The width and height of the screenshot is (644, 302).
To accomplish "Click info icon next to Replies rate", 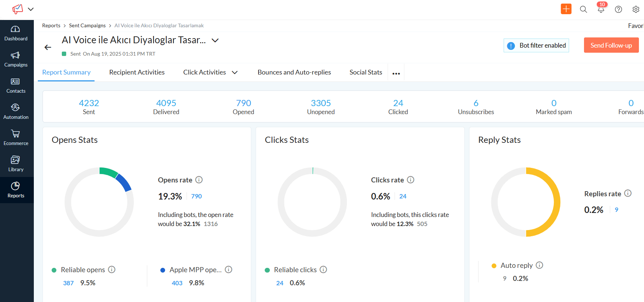I will 628,193.
